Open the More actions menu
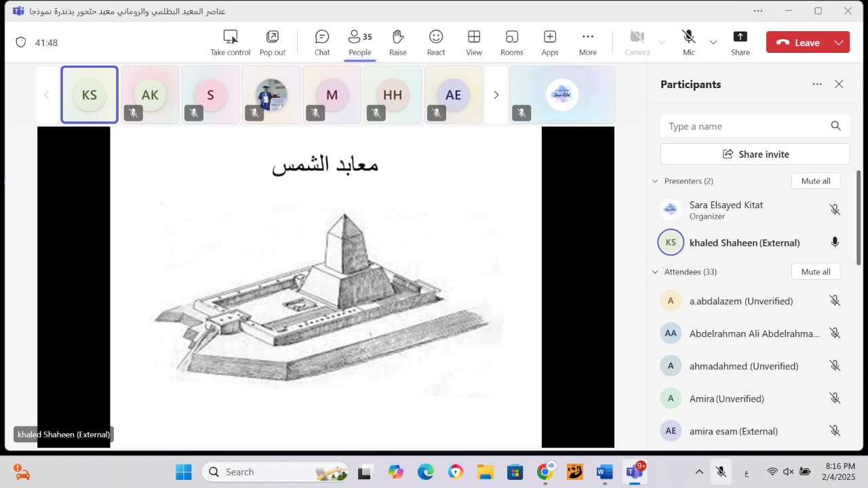 [x=588, y=43]
